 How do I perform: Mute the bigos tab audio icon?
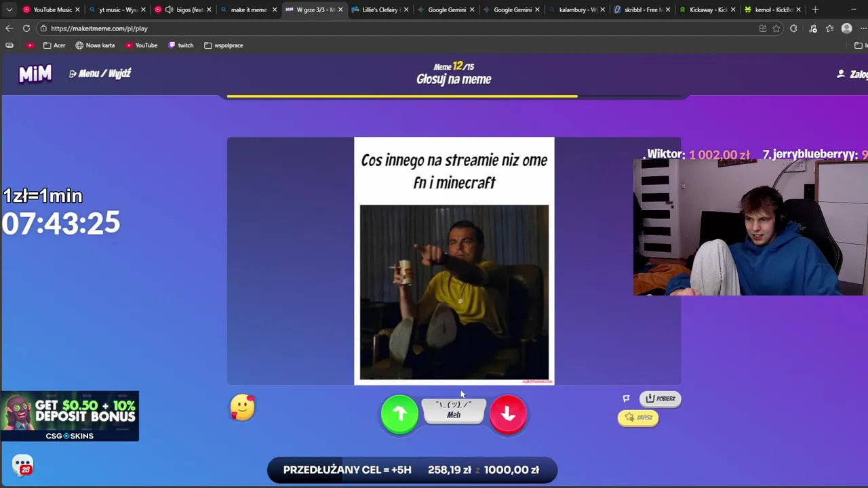point(169,9)
